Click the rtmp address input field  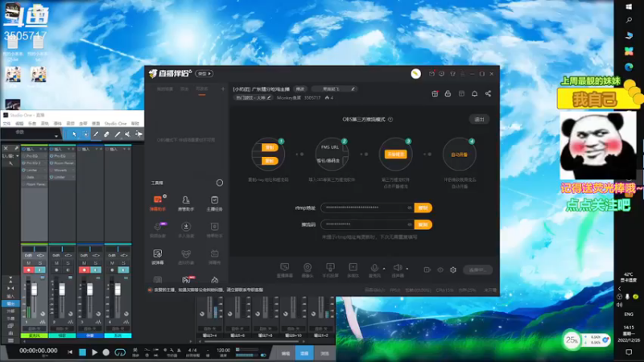click(367, 208)
